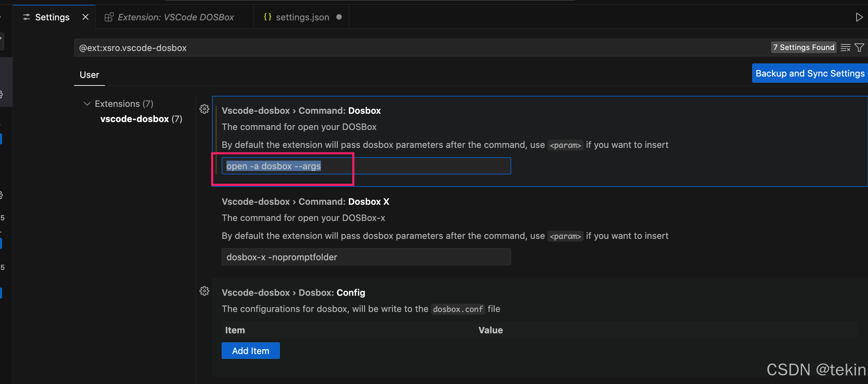Click the Value column header
This screenshot has height=384, width=868.
click(491, 330)
